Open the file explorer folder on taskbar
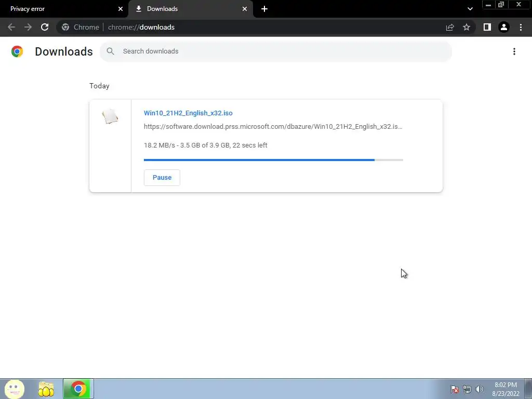Image resolution: width=532 pixels, height=399 pixels. [46, 389]
